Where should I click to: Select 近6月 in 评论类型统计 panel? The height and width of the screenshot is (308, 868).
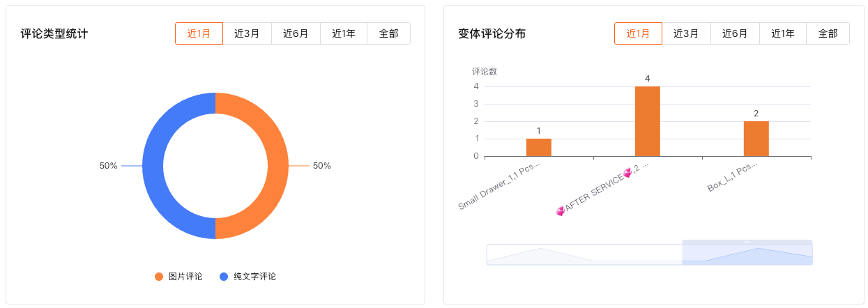[296, 33]
